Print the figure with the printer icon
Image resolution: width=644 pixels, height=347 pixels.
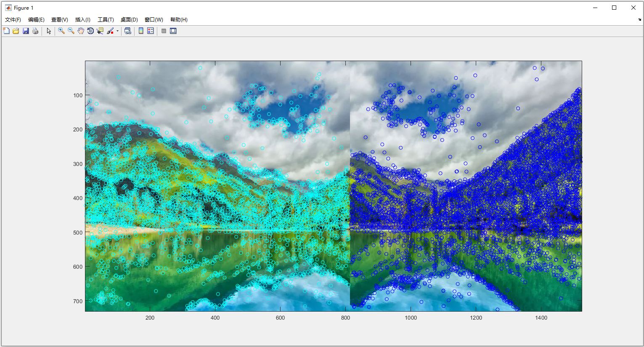[35, 31]
